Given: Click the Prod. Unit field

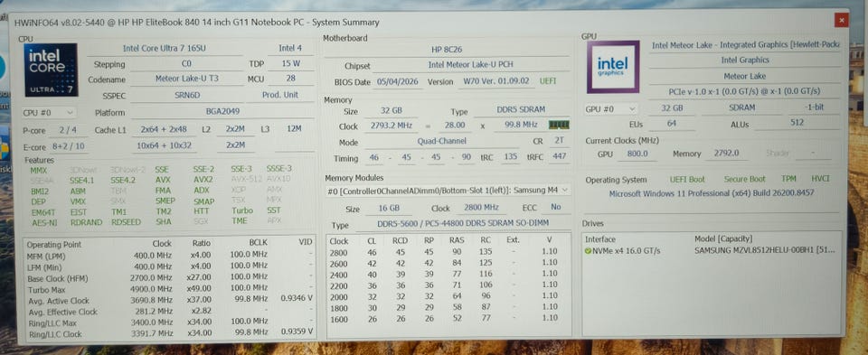Looking at the screenshot, I should [x=280, y=95].
